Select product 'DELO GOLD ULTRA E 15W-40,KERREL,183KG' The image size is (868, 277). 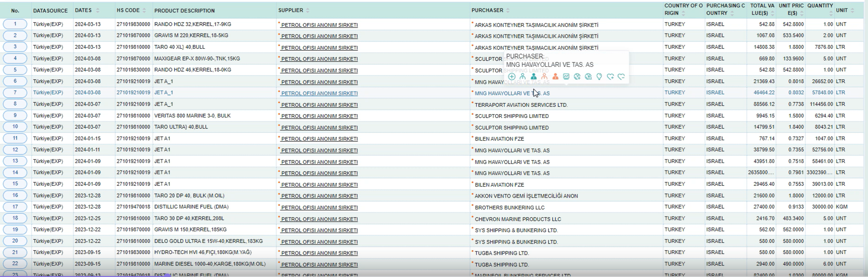[208, 241]
